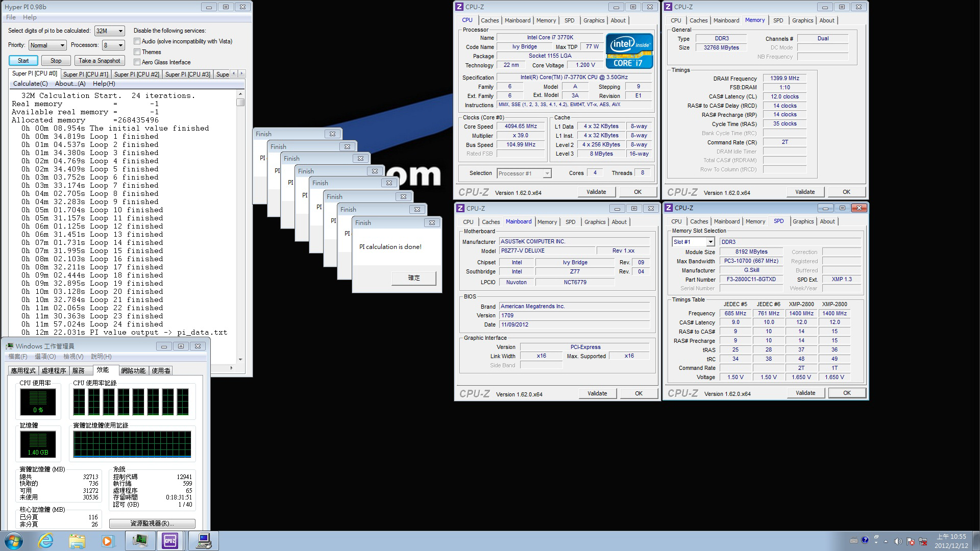Open the Windows Start orb
Screen dimensions: 980x551
[13, 541]
